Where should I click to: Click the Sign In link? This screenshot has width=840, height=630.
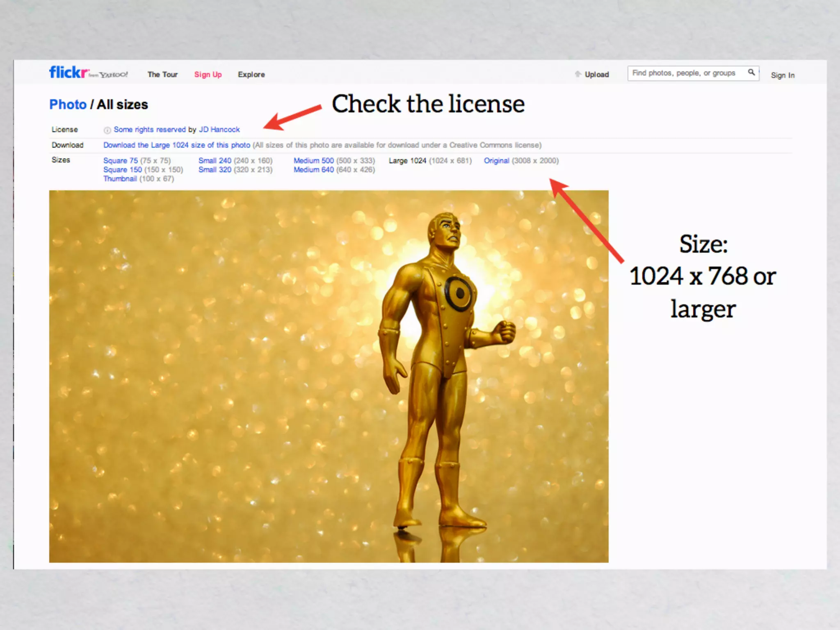pyautogui.click(x=783, y=75)
